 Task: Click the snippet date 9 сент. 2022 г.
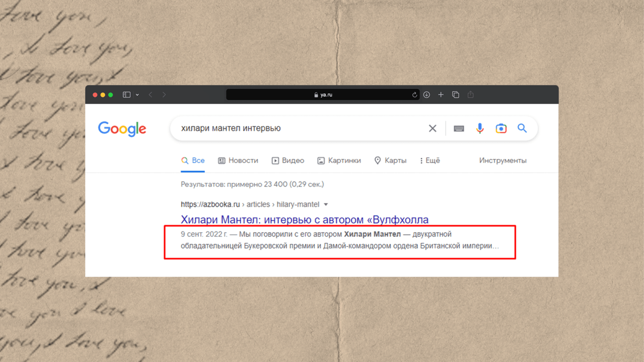click(x=204, y=234)
